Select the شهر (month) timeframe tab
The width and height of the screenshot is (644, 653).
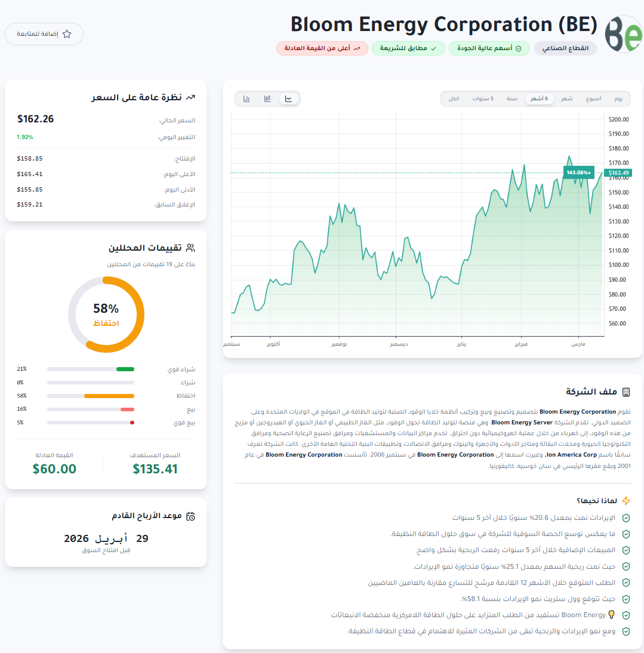coord(566,98)
